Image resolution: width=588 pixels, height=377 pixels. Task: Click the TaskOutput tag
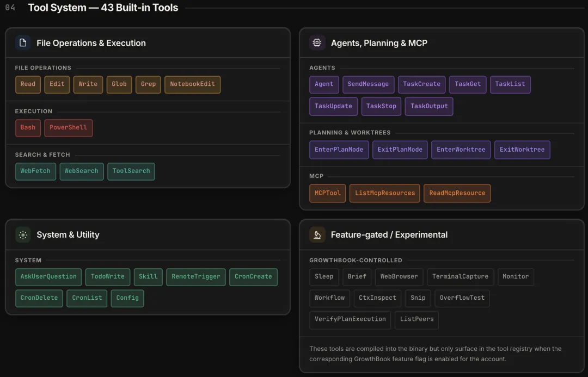[429, 106]
